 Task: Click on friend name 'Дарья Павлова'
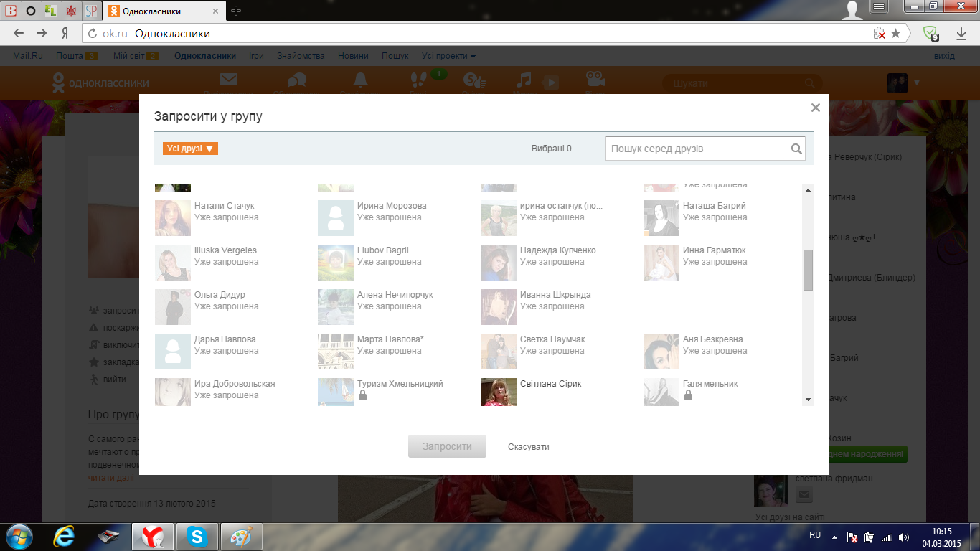coord(225,339)
